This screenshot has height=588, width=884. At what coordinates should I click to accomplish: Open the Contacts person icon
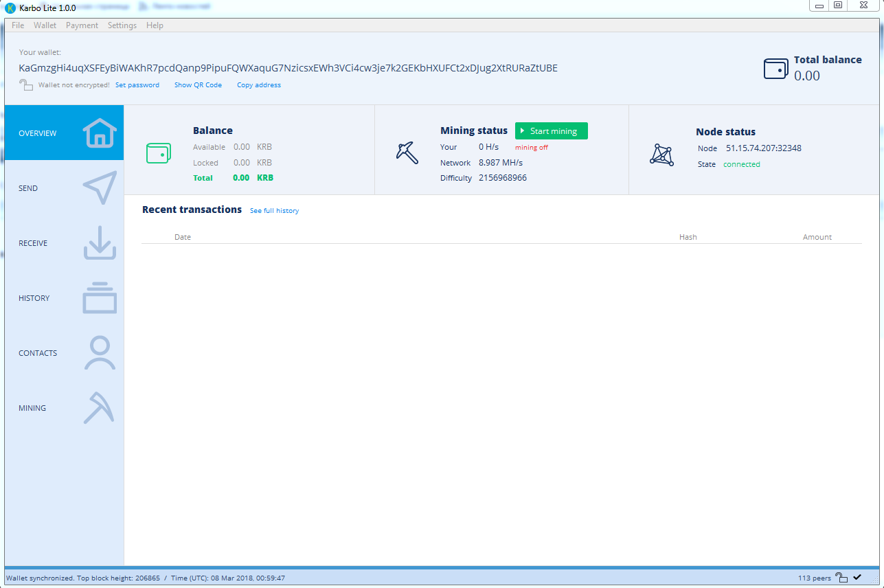coord(100,353)
